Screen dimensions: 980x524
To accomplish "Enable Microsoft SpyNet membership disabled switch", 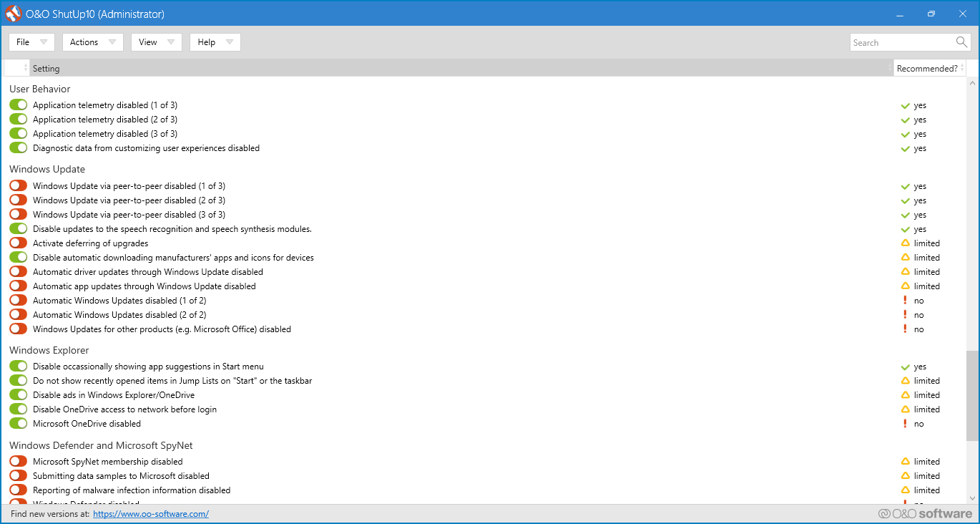I will pos(19,462).
